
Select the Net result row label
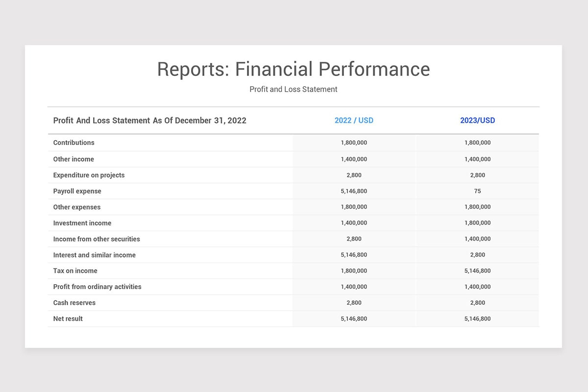click(68, 318)
